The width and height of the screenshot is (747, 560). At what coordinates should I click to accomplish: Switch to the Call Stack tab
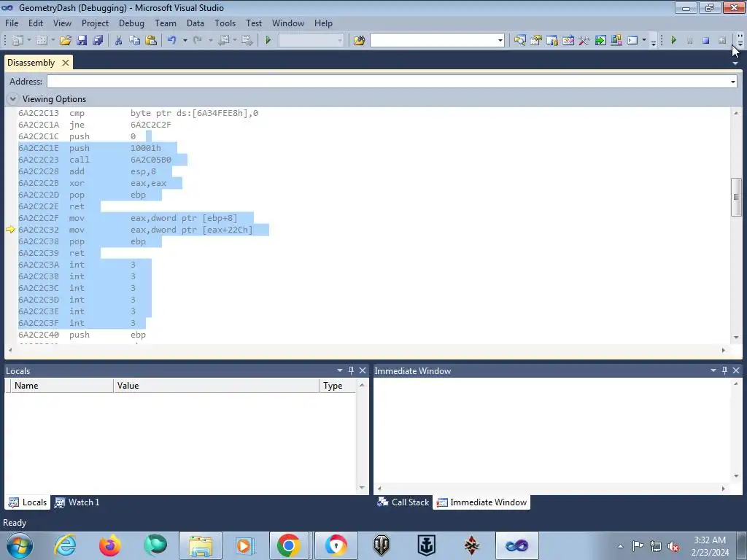point(403,502)
